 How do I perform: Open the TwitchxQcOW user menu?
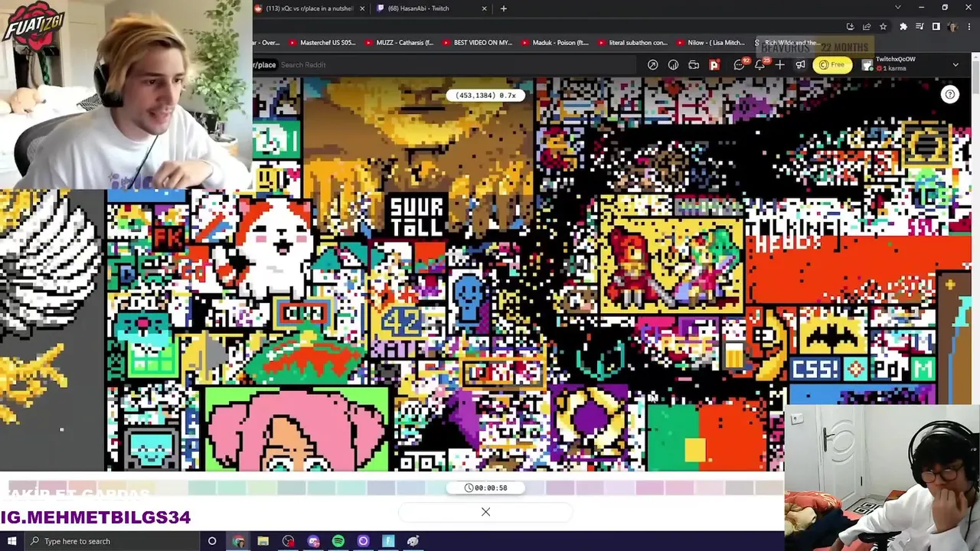click(910, 64)
